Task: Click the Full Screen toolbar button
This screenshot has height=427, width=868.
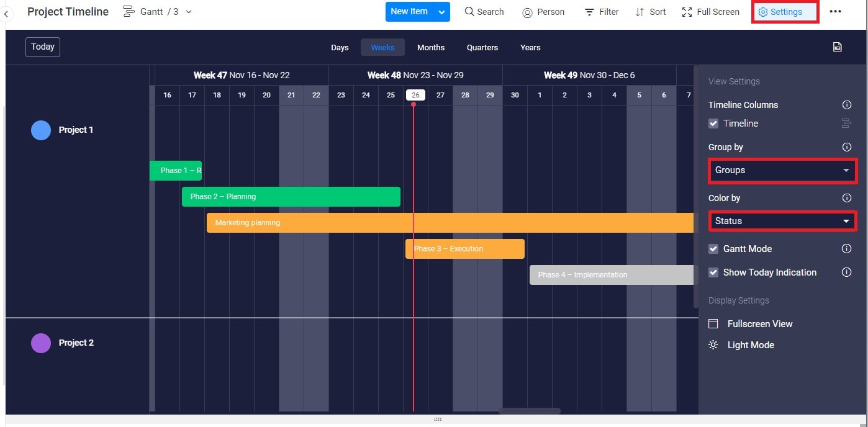Action: 710,12
